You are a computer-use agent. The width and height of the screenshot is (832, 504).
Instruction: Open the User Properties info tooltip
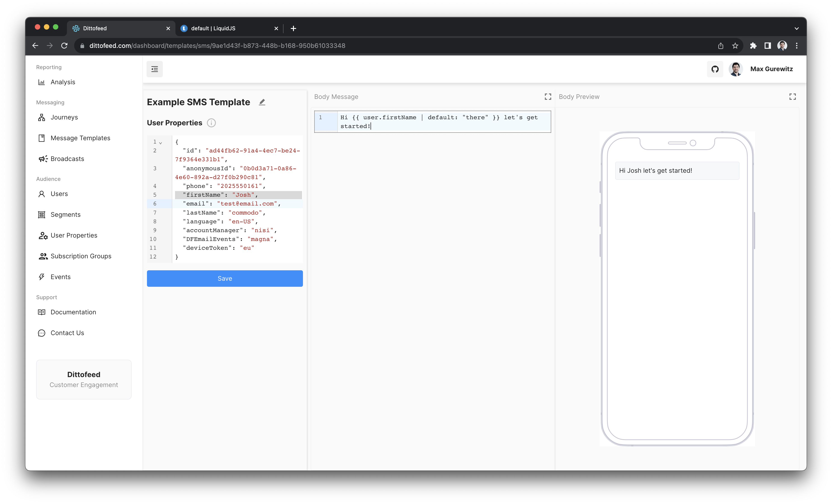click(x=211, y=123)
